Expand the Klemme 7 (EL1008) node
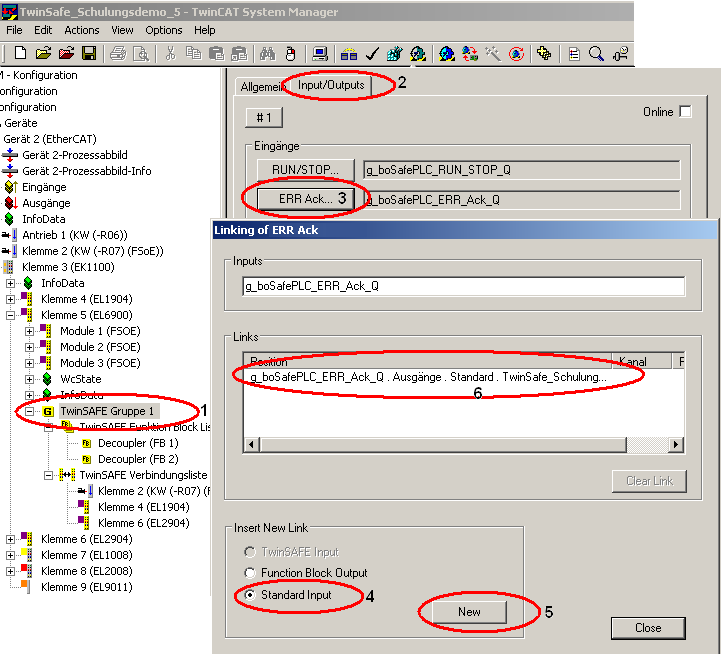723x654 pixels. point(10,555)
